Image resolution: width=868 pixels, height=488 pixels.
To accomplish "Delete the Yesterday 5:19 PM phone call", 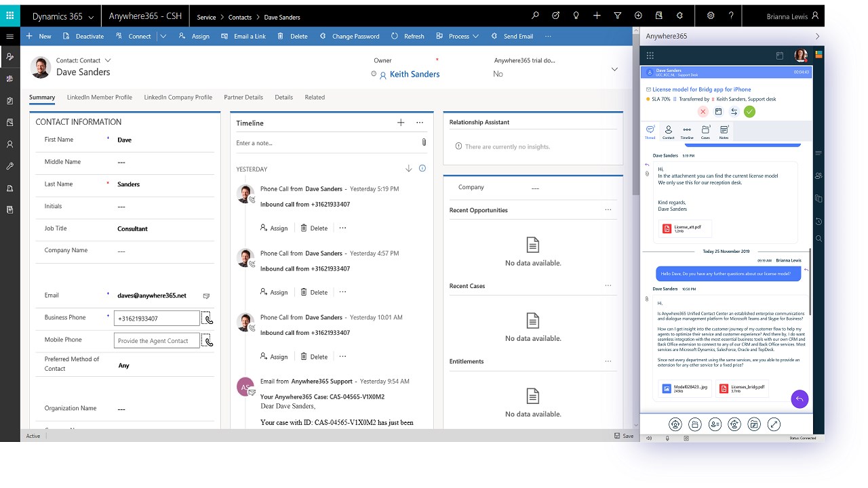I will click(x=314, y=228).
